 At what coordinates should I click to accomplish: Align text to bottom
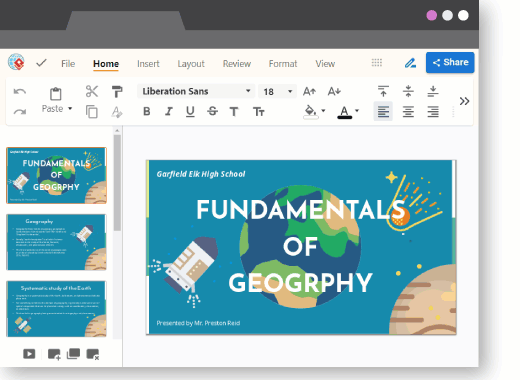(433, 91)
